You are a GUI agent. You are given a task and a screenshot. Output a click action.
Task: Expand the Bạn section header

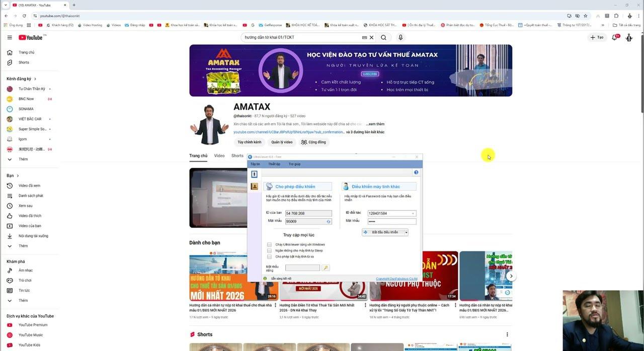(13, 176)
